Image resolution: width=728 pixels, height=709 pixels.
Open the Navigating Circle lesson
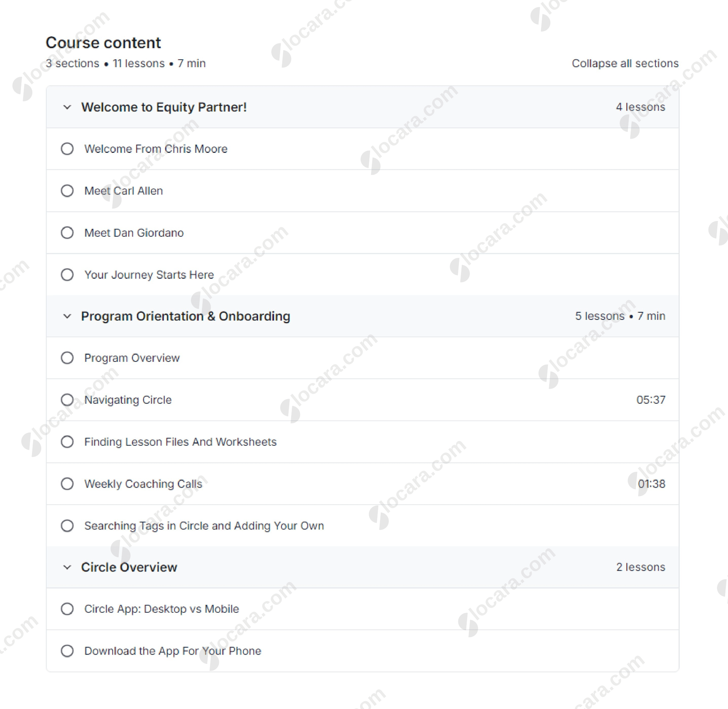(128, 400)
